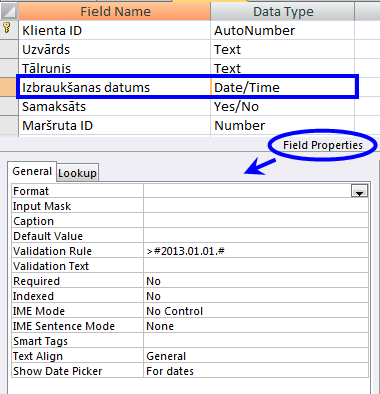The width and height of the screenshot is (380, 394).
Task: Click the Text data type for Uzvārds
Action: click(282, 49)
